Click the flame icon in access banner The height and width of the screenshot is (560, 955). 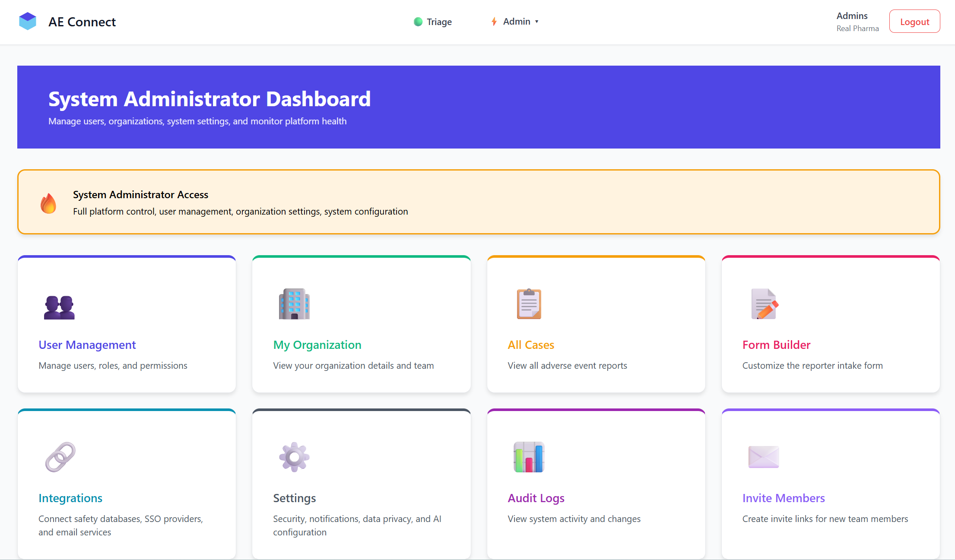tap(48, 203)
